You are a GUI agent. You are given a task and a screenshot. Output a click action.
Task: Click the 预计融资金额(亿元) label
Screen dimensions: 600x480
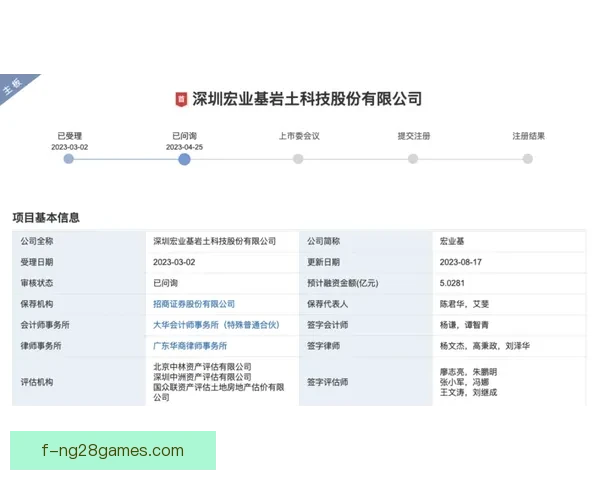click(x=342, y=283)
